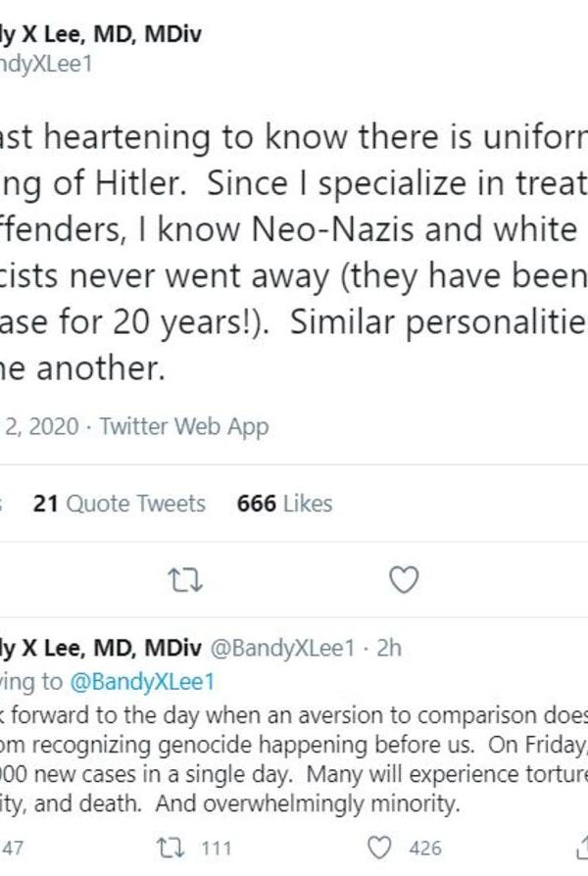Click the main tweet text about Neo-Nazis
Viewport: 588px width, 876px height.
pyautogui.click(x=294, y=230)
